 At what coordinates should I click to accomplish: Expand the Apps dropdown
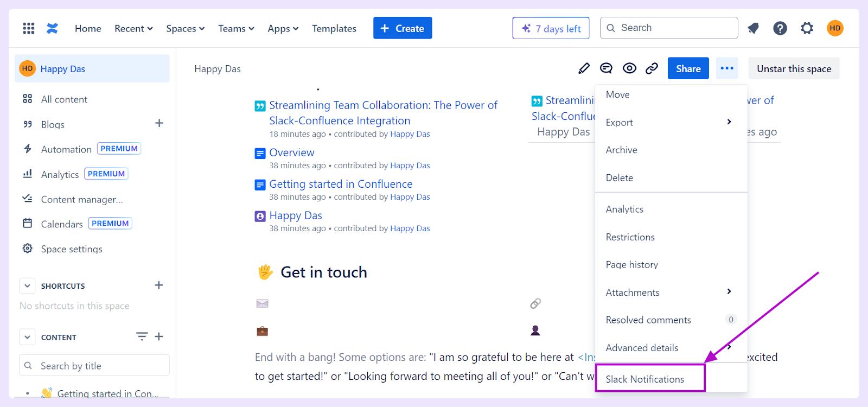tap(283, 28)
